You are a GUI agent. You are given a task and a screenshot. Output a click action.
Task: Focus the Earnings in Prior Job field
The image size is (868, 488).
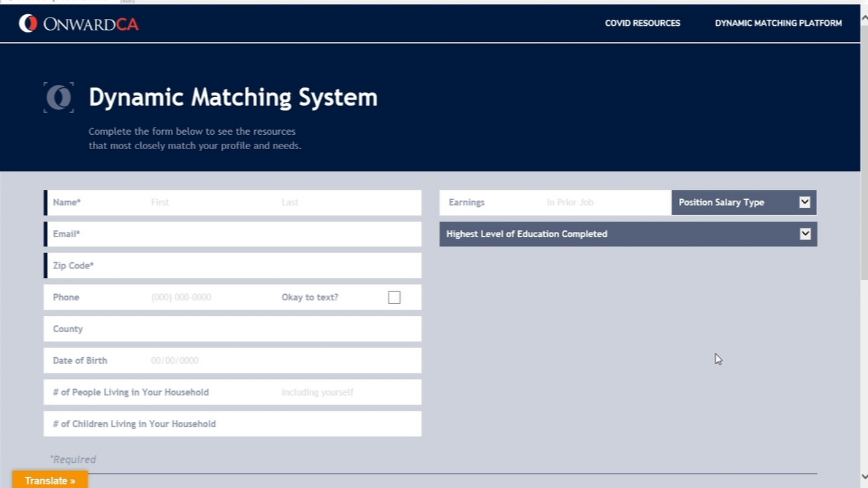coord(555,202)
